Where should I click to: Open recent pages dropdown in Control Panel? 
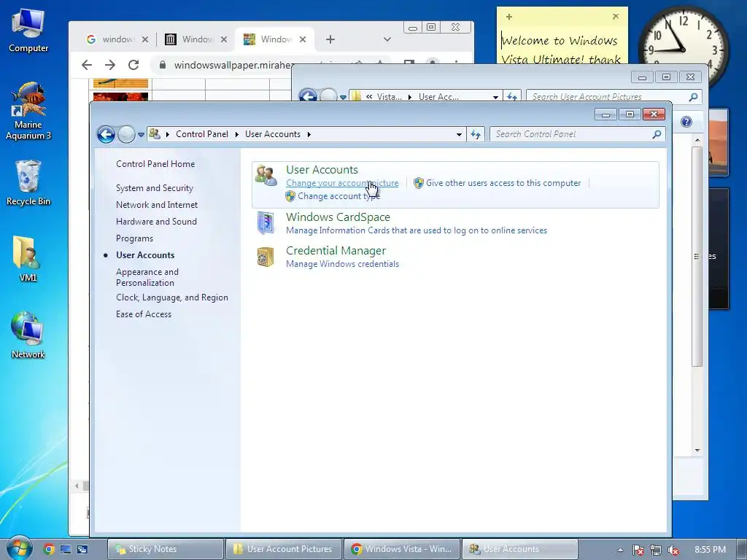click(141, 135)
